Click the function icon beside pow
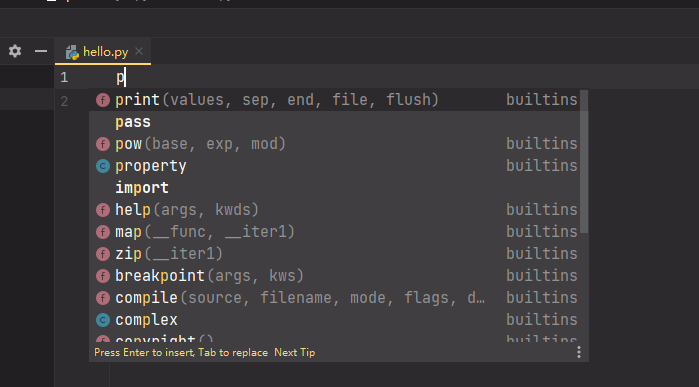Viewport: 699px width, 387px height. (103, 144)
